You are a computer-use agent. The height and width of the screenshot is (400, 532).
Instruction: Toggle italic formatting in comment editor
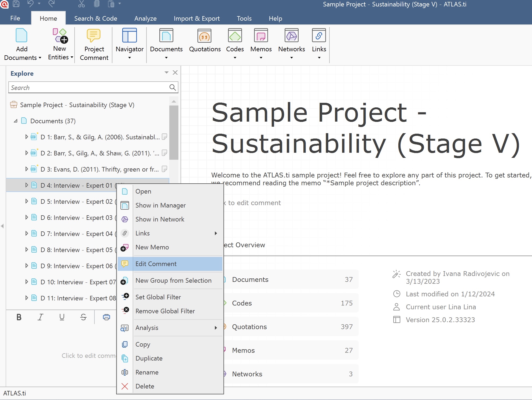[x=40, y=317]
